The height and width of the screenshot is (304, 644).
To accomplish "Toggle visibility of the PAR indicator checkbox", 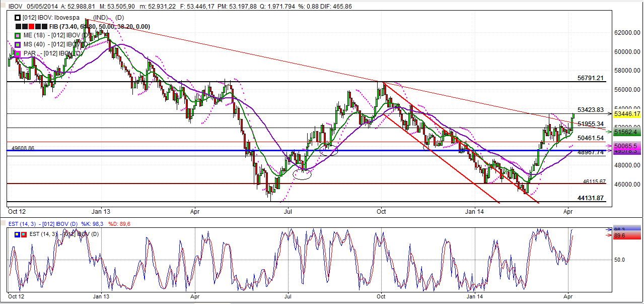I will tap(17, 53).
